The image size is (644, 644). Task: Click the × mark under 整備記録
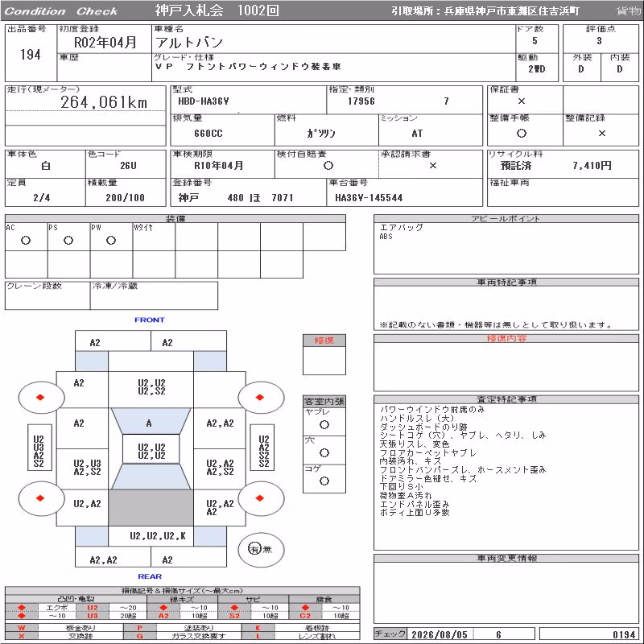(601, 133)
